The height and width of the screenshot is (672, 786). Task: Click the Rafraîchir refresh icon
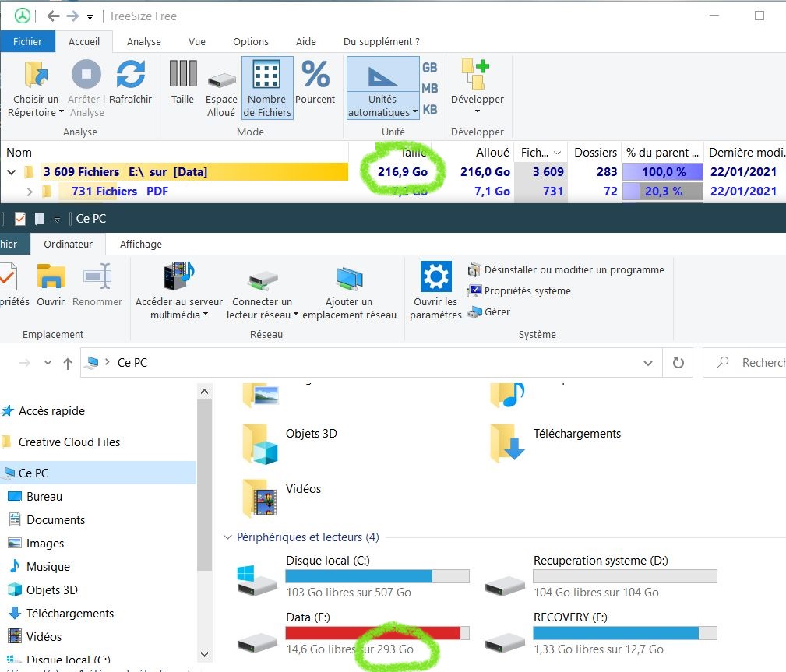click(130, 76)
